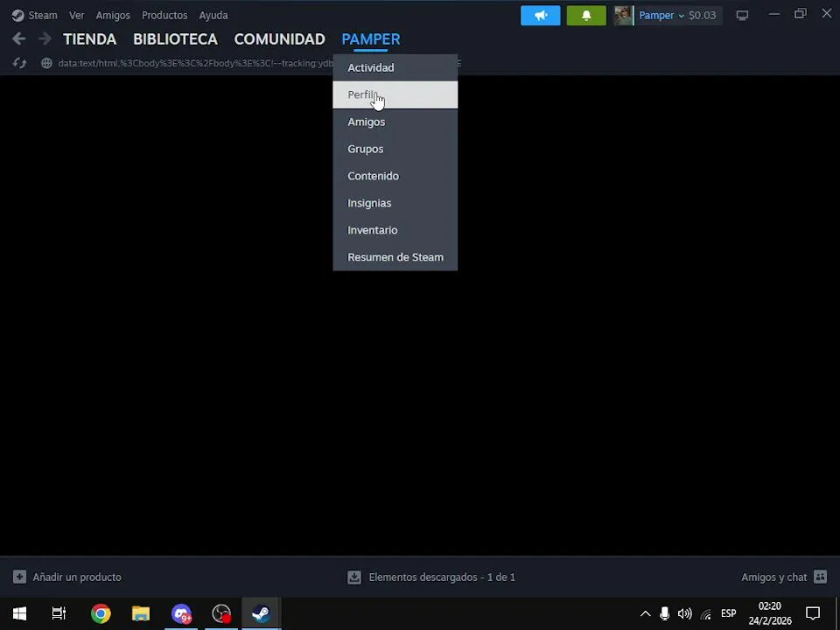Viewport: 840px width, 630px height.
Task: Open the network Wi-Fi tray icon
Action: click(706, 614)
